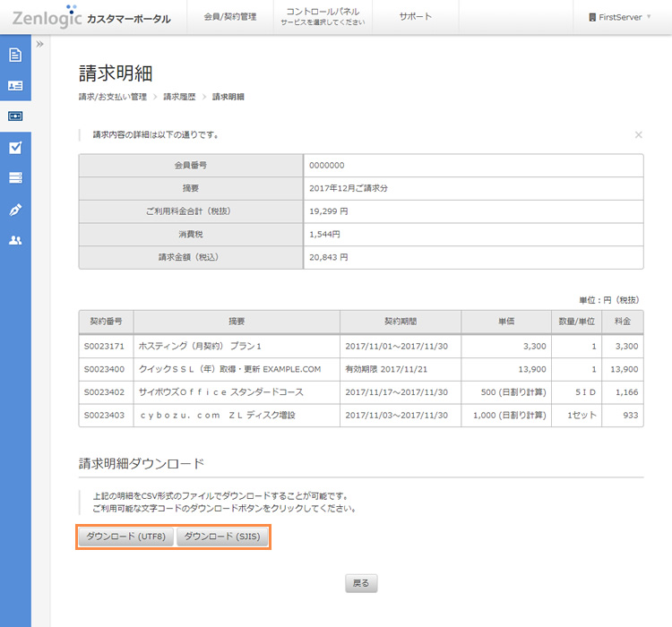Expand the sidebar with double chevron

pos(39,44)
